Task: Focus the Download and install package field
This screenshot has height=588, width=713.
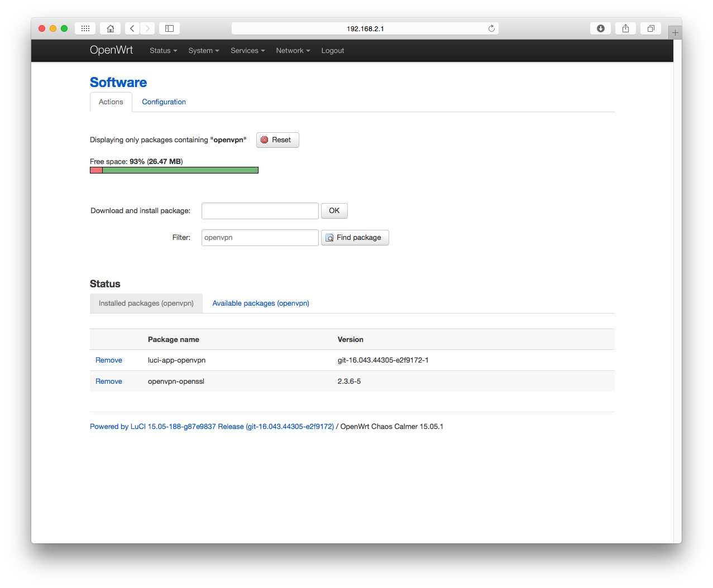Action: coord(260,211)
